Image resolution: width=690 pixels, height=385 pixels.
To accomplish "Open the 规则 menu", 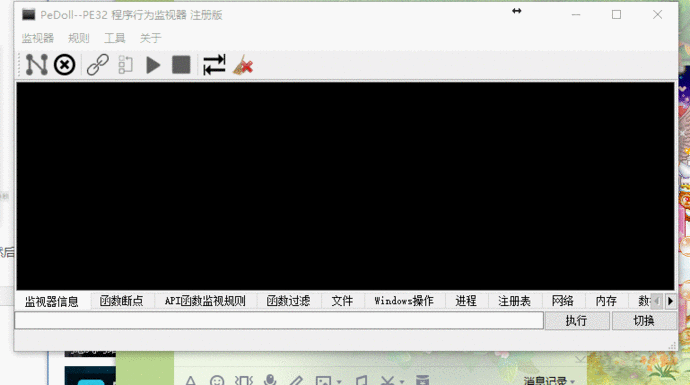I will point(79,38).
